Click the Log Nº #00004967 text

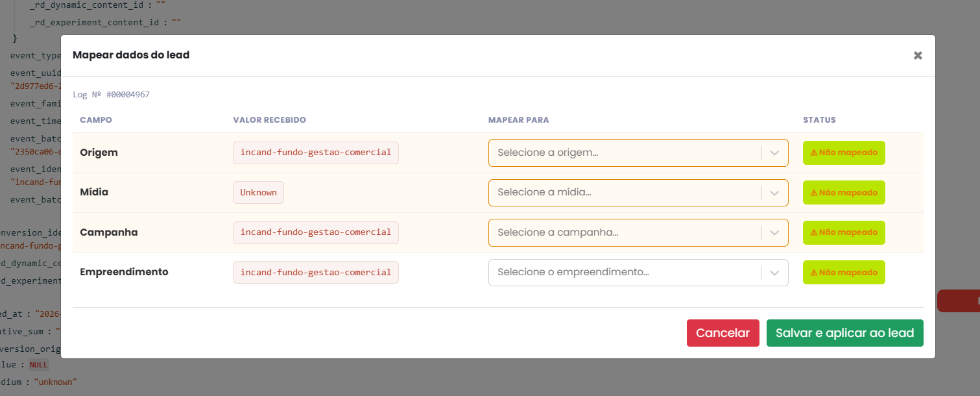click(111, 95)
